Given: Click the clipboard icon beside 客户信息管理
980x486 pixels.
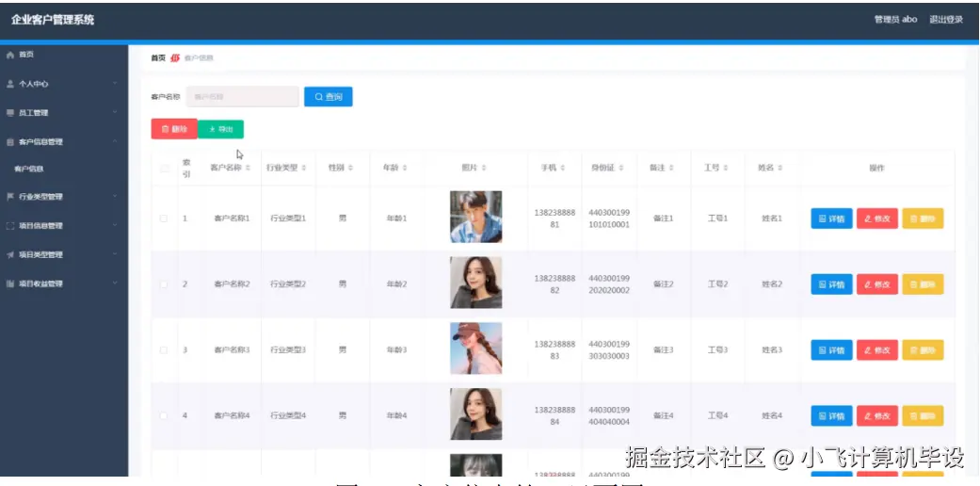Looking at the screenshot, I should point(10,142).
